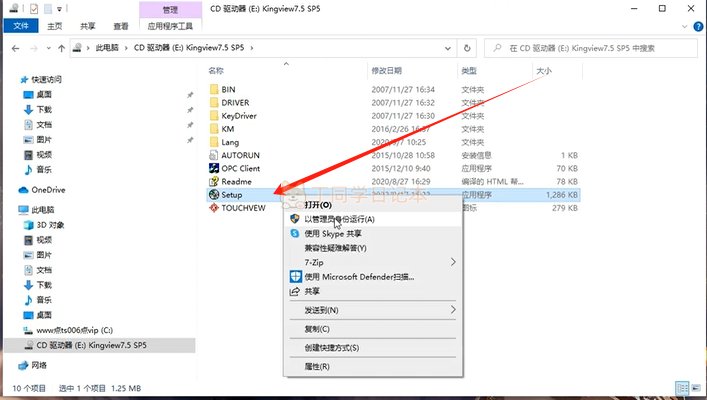707x400 pixels.
Task: Go up one folder level arrow
Action: coord(61,48)
